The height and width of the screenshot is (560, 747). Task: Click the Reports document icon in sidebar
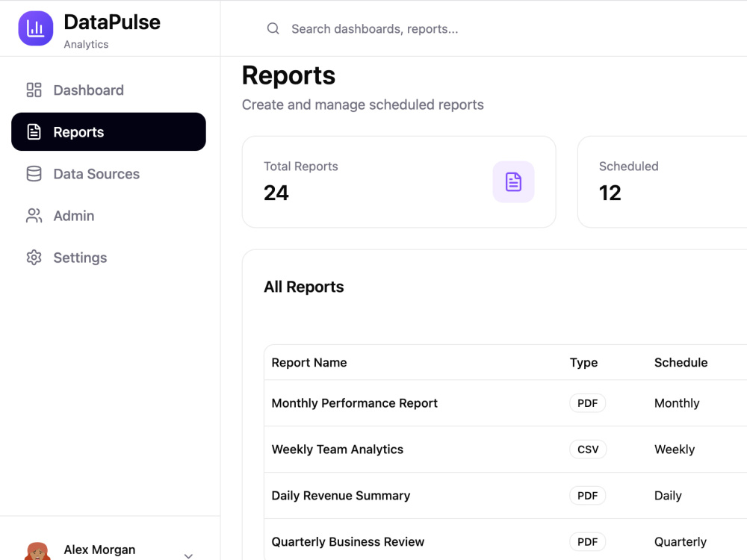click(x=34, y=132)
